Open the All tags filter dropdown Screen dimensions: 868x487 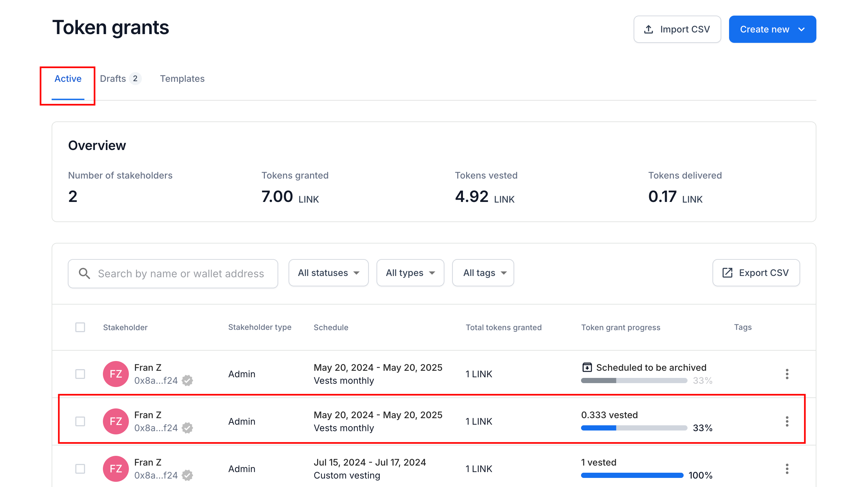[483, 273]
